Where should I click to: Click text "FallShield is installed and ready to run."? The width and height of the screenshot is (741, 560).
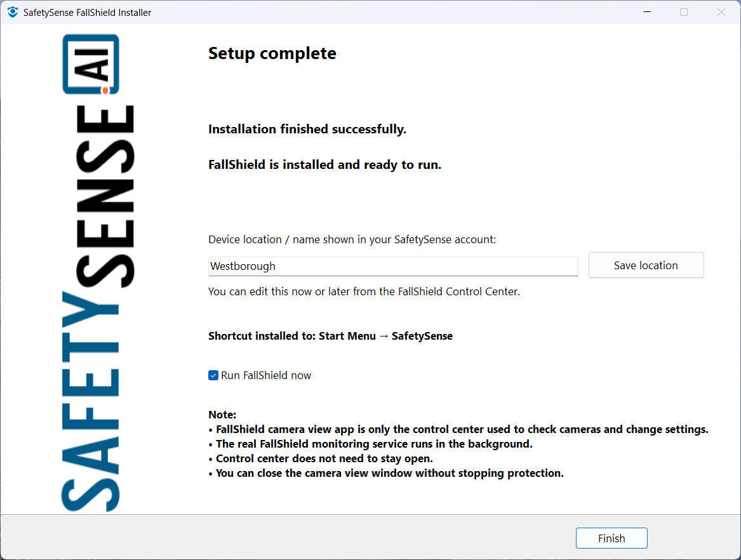click(x=324, y=164)
